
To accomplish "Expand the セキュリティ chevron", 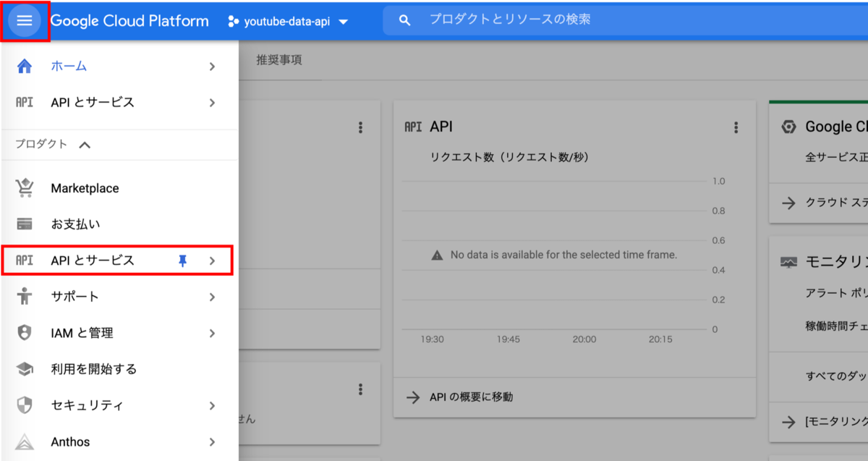I will [x=212, y=406].
